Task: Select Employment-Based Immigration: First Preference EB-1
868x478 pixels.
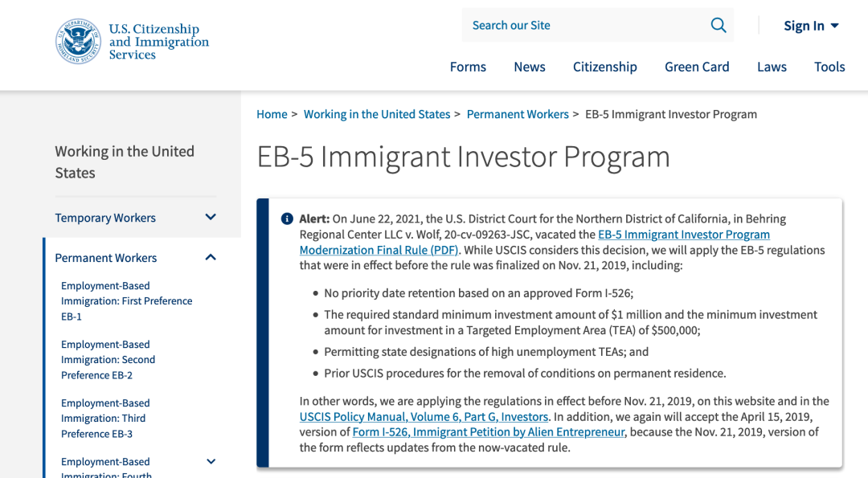Action: click(127, 301)
